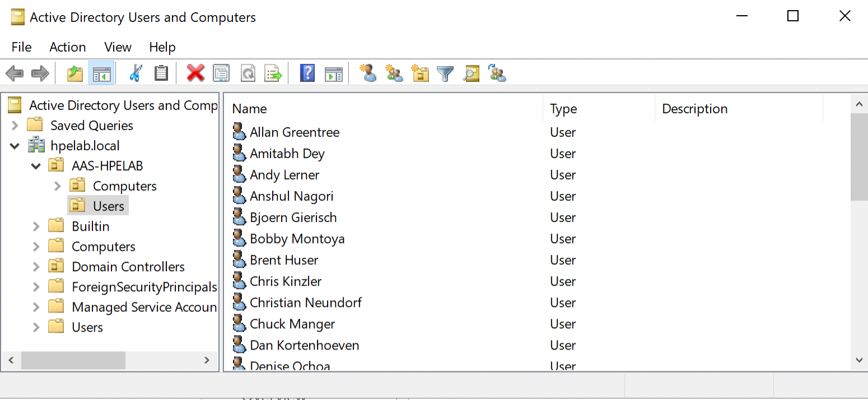Screen dimensions: 868x400
Task: Open the Action menu
Action: click(67, 47)
